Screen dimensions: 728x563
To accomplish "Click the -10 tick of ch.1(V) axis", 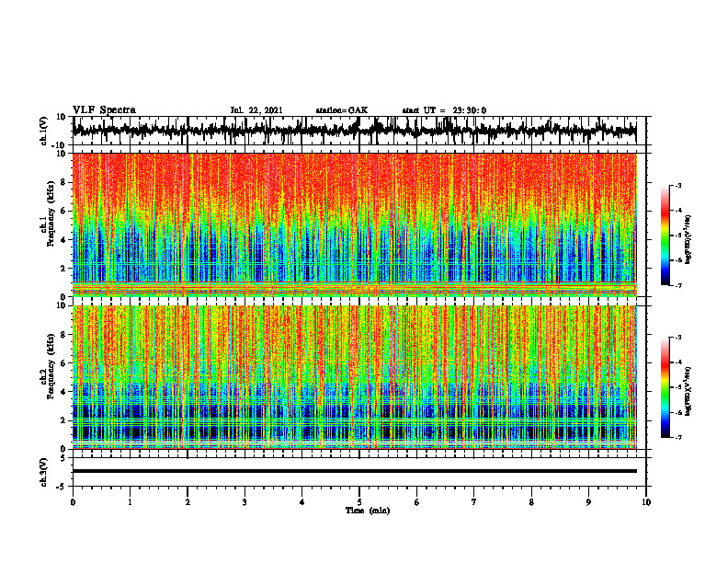I will click(60, 145).
